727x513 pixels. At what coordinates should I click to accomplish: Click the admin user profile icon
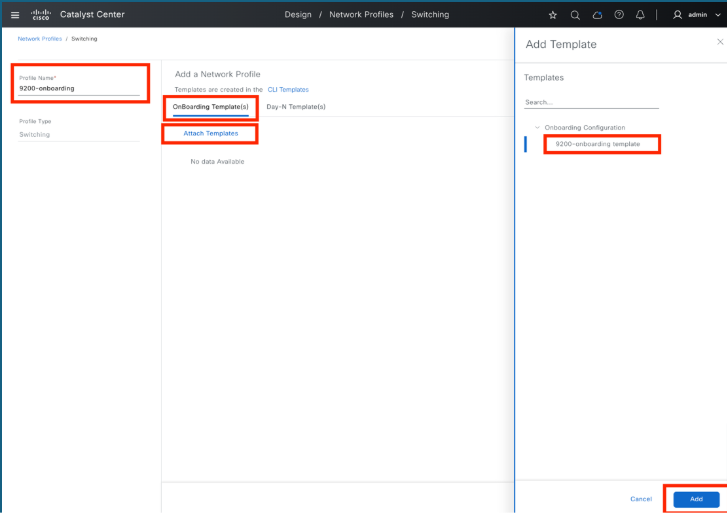click(677, 15)
